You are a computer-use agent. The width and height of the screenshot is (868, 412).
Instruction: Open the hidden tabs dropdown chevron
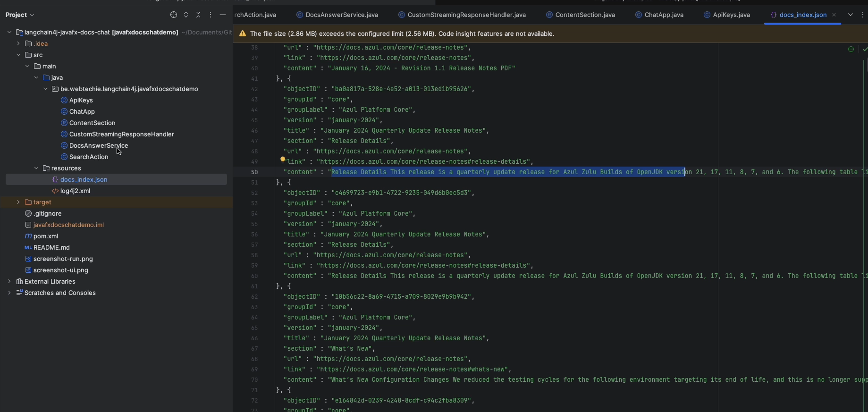coord(851,15)
